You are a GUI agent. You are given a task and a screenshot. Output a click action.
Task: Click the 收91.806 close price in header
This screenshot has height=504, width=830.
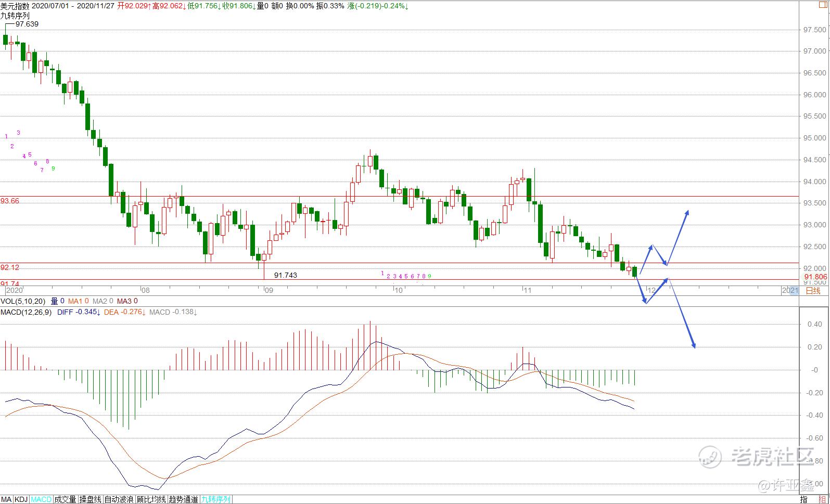click(239, 6)
